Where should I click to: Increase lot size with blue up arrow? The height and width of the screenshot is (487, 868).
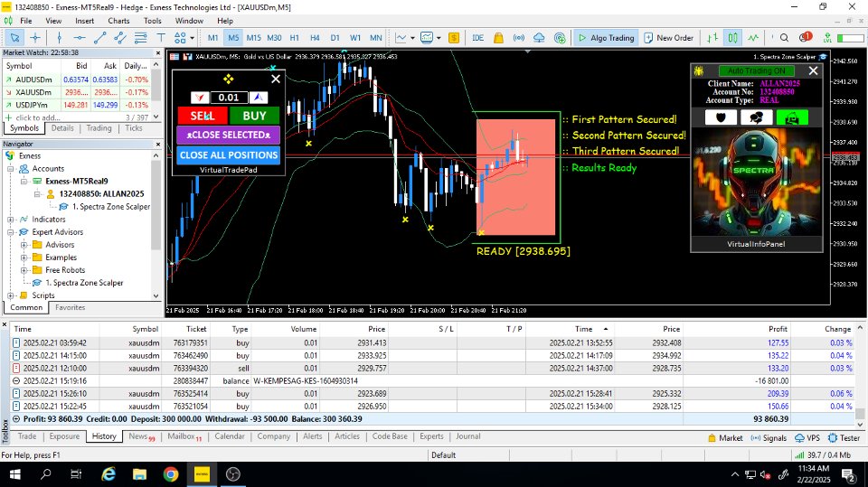[x=258, y=98]
